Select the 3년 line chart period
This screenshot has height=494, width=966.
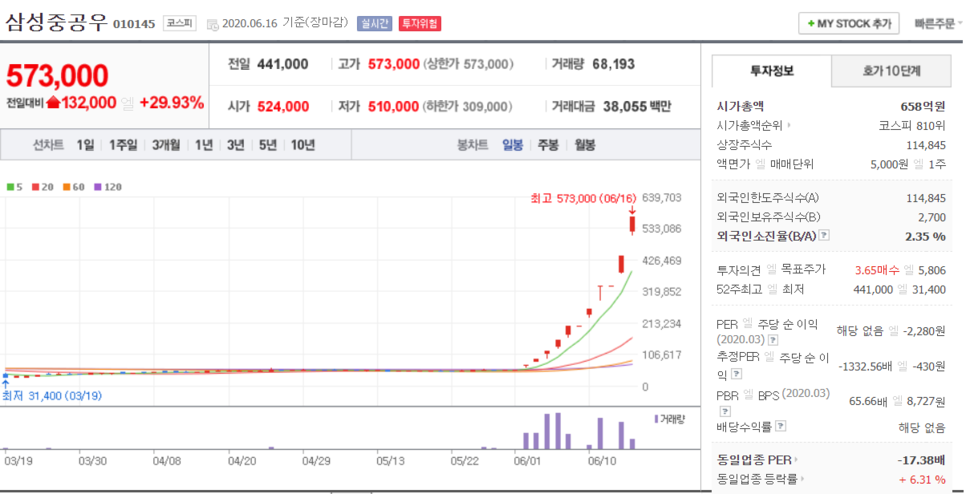tap(235, 145)
